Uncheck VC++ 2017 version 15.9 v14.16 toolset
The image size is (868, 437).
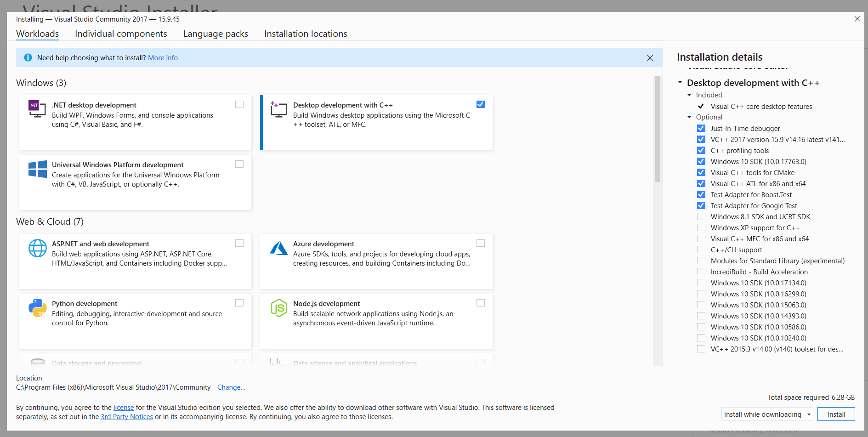pyautogui.click(x=701, y=139)
